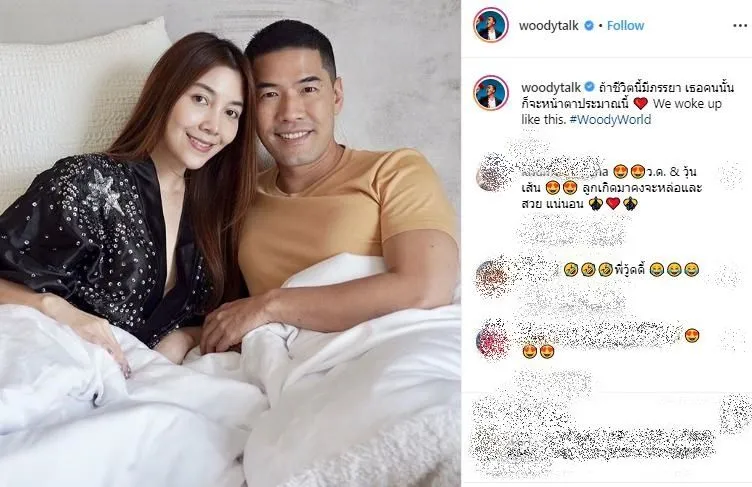Open the woodytalk username in the header
This screenshot has width=752, height=487.
point(549,25)
